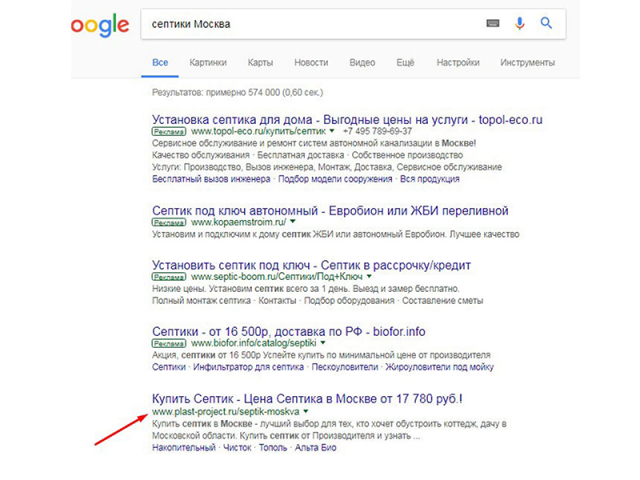Open the 'Новости' tab
The height and width of the screenshot is (480, 640).
pyautogui.click(x=311, y=62)
